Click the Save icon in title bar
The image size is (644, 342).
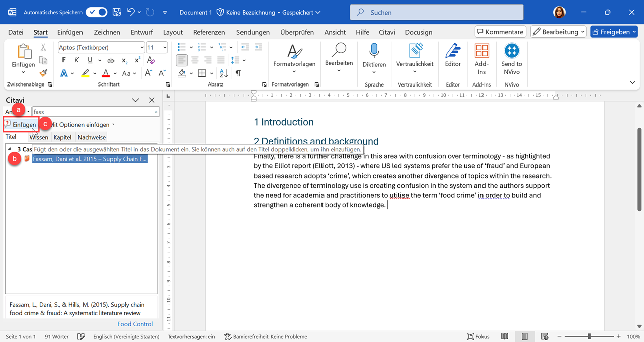(x=116, y=12)
